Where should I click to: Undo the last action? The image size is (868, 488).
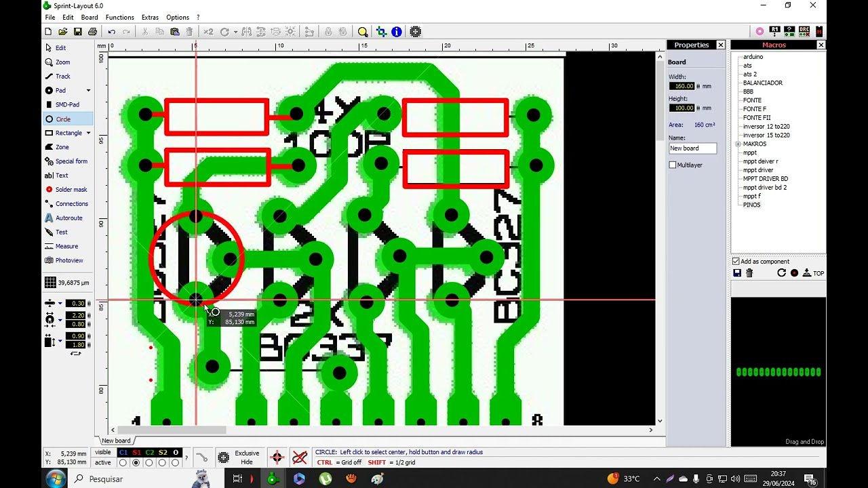[x=111, y=31]
